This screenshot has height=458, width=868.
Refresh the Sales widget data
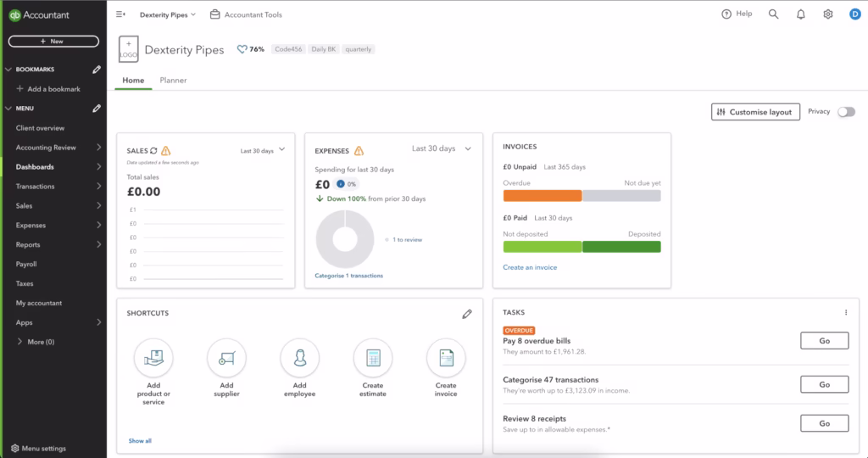pyautogui.click(x=154, y=151)
